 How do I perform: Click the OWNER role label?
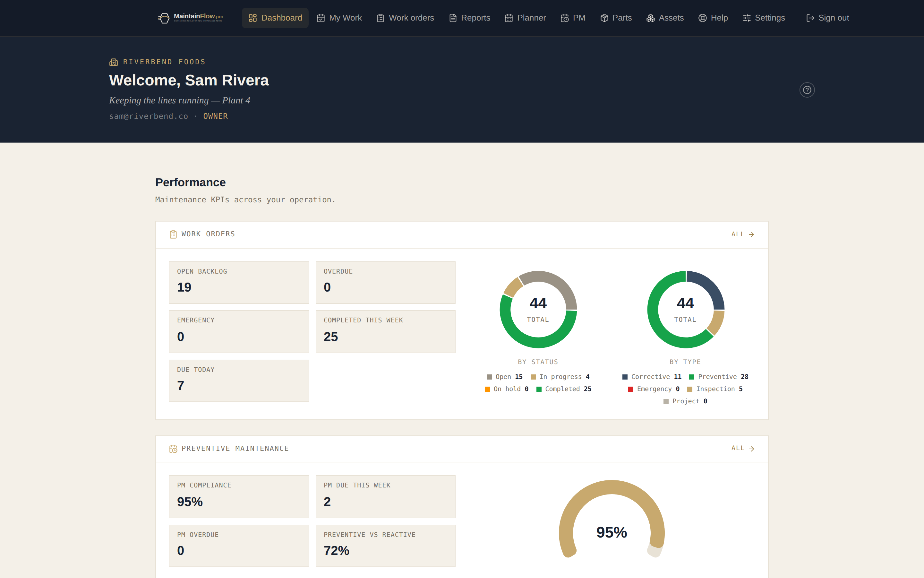[215, 116]
